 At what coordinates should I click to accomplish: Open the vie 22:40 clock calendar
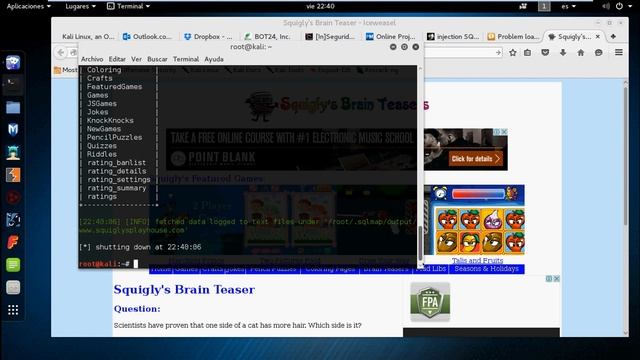coord(320,6)
